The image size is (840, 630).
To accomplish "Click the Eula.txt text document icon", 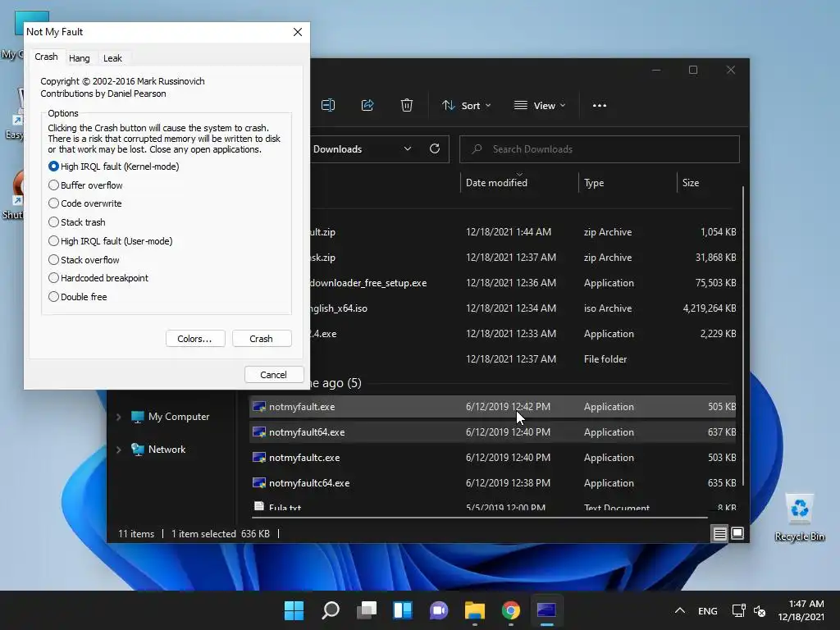I will 259,506.
